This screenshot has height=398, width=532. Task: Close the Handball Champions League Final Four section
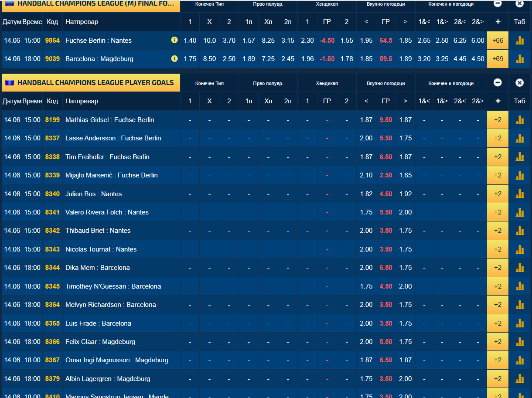click(519, 3)
